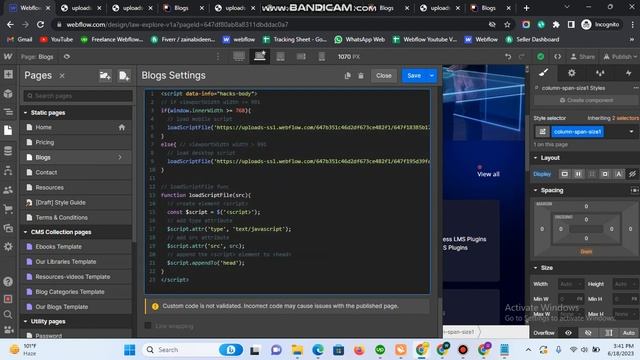Close the Blogs Settings panel
Viewport: 640px width, 360px height.
tap(384, 76)
